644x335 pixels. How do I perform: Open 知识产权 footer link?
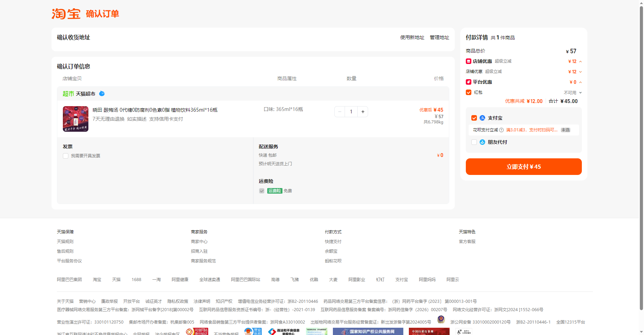[224, 301]
